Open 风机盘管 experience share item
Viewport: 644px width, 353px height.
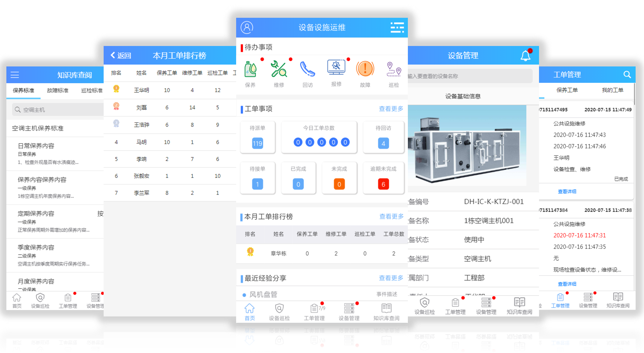(322, 294)
